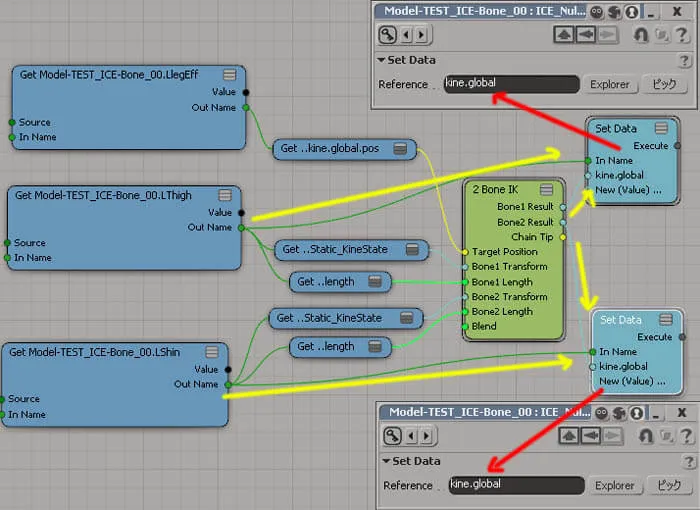
Task: Click the top Reference kine.global field
Action: pyautogui.click(x=512, y=84)
